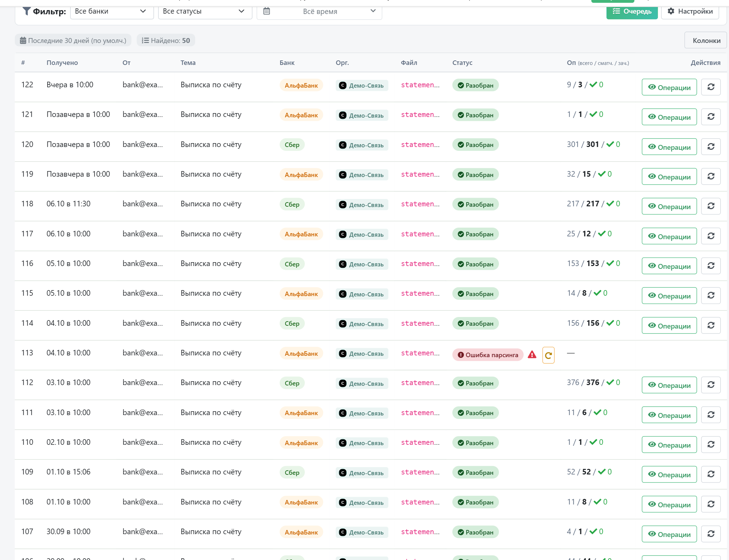Reprocess statement 118 with refresh icon
Image resolution: width=729 pixels, height=560 pixels.
711,206
